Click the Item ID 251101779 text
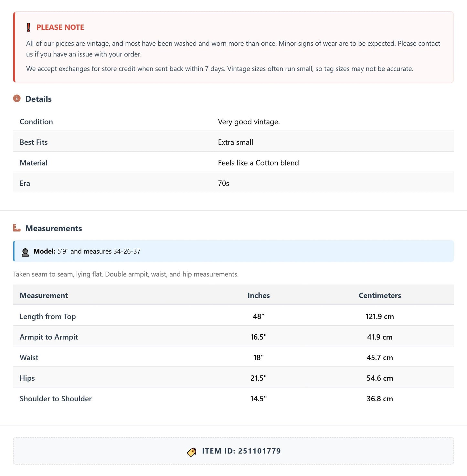This screenshot has height=476, width=467. (x=241, y=451)
